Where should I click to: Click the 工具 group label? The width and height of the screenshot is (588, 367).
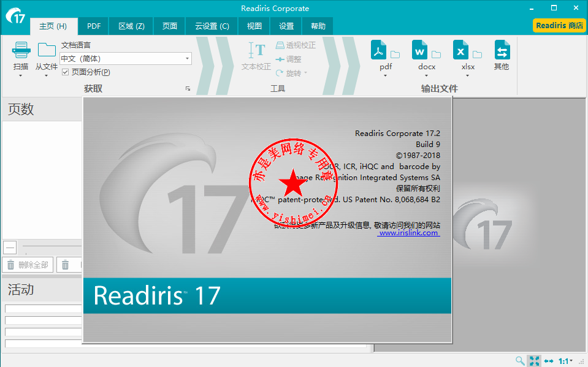tap(278, 89)
